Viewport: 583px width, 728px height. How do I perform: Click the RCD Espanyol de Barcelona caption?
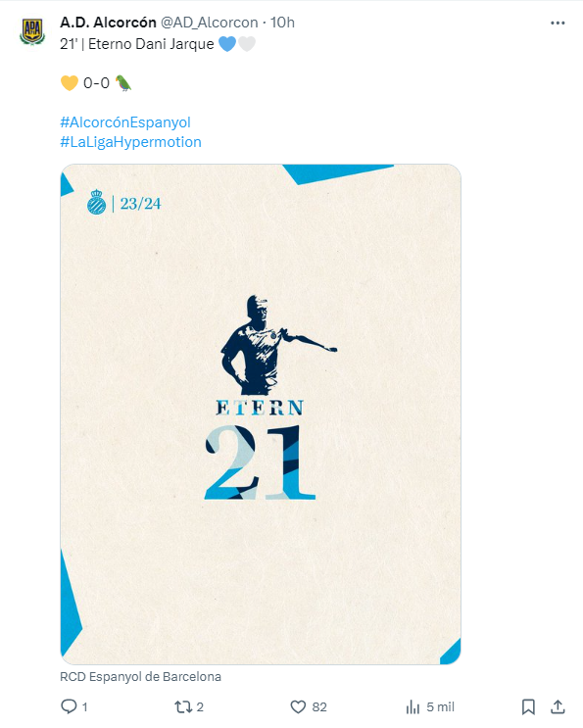click(x=141, y=676)
